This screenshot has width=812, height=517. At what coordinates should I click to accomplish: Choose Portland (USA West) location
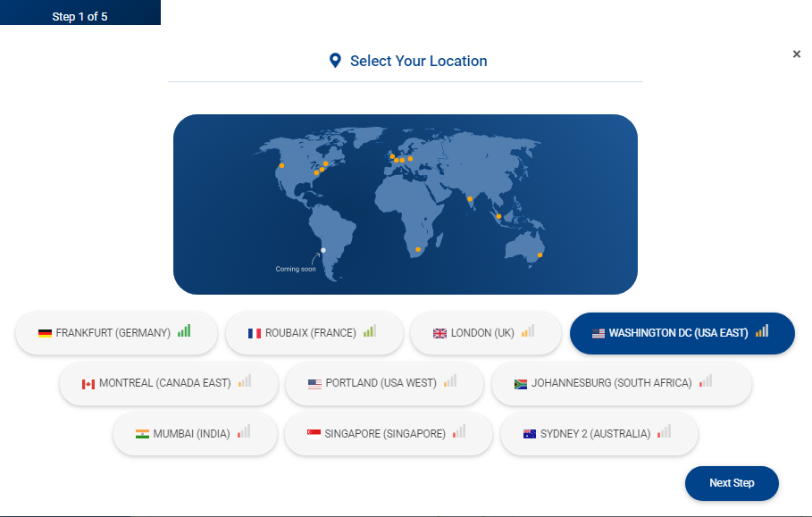coord(384,383)
